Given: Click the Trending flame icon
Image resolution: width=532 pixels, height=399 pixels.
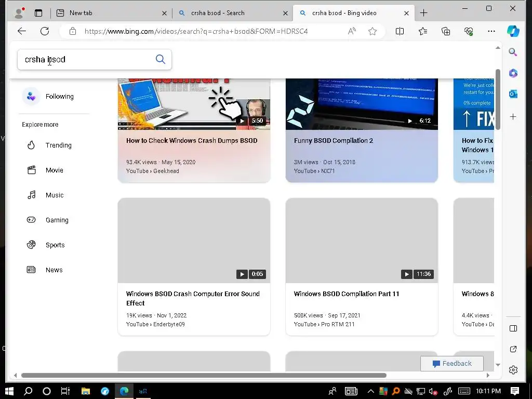Looking at the screenshot, I should pyautogui.click(x=31, y=145).
